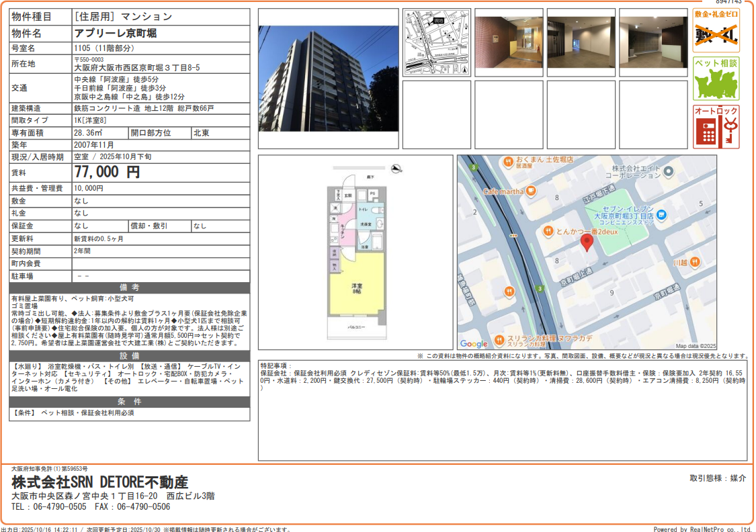Click the とんかつ一番2deux restaurant marker icon

click(x=548, y=231)
